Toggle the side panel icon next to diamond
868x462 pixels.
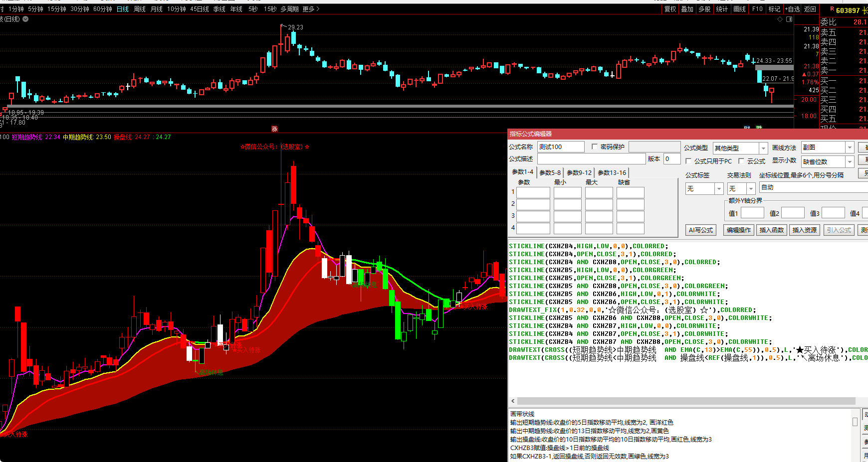pyautogui.click(x=789, y=19)
